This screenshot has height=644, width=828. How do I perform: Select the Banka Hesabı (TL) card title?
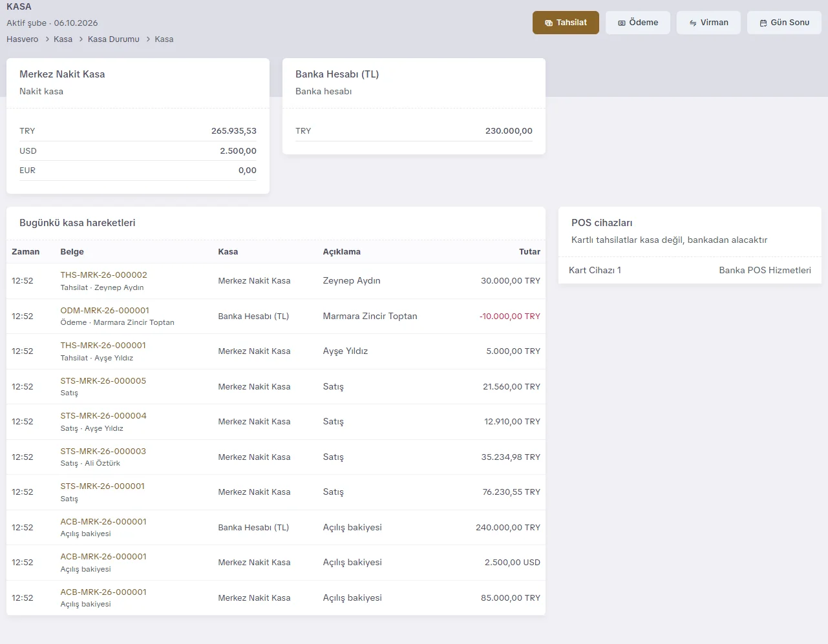coord(337,74)
